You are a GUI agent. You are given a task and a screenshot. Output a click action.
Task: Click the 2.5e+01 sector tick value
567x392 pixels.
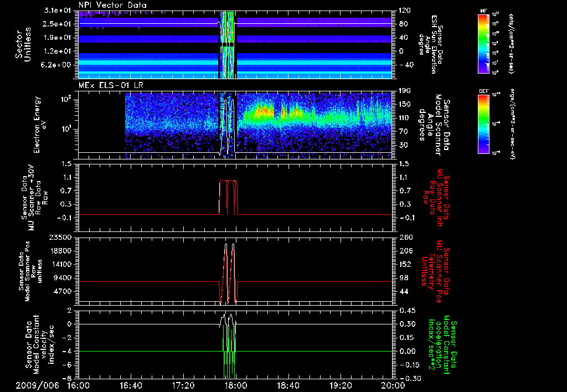click(57, 24)
